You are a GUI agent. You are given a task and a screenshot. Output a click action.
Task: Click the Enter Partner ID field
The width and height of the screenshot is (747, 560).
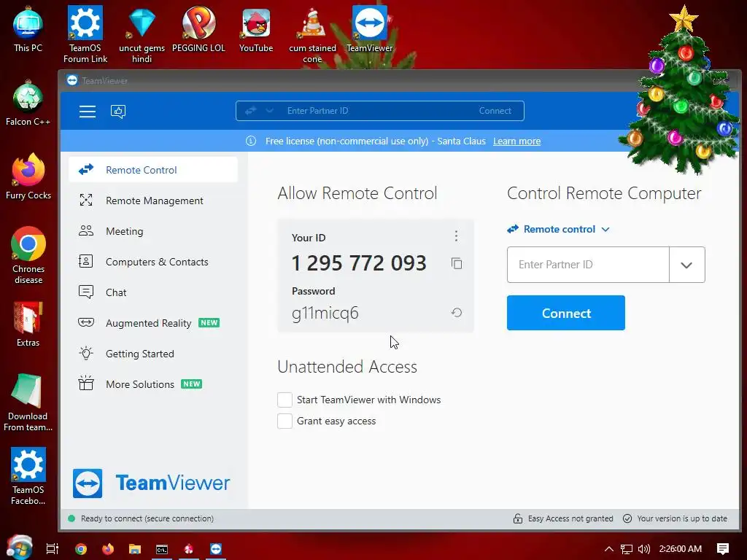click(x=588, y=265)
